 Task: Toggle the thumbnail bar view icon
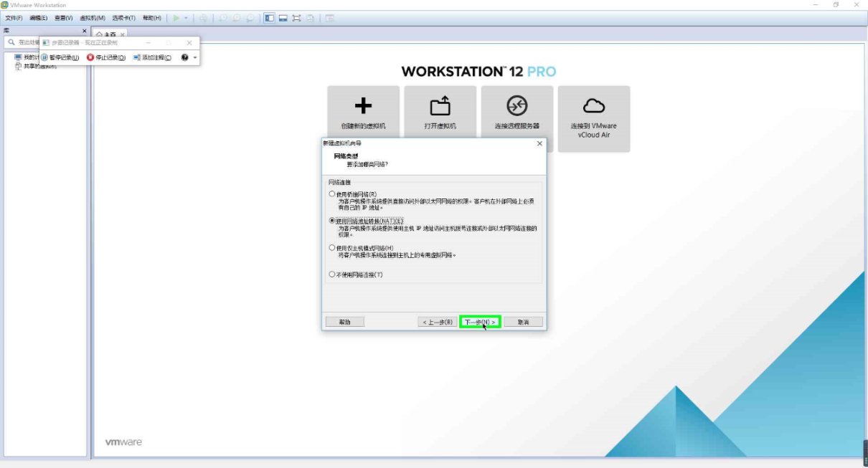click(283, 18)
